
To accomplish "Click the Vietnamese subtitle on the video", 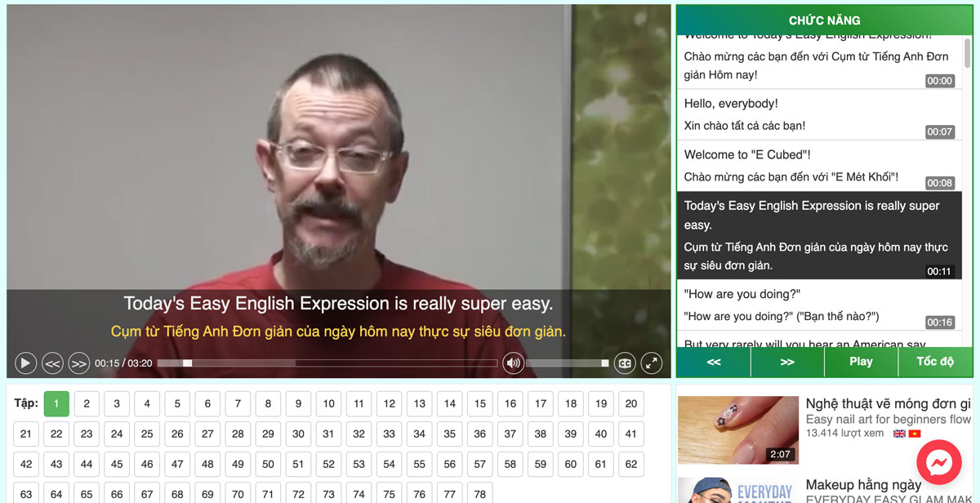I will (338, 332).
